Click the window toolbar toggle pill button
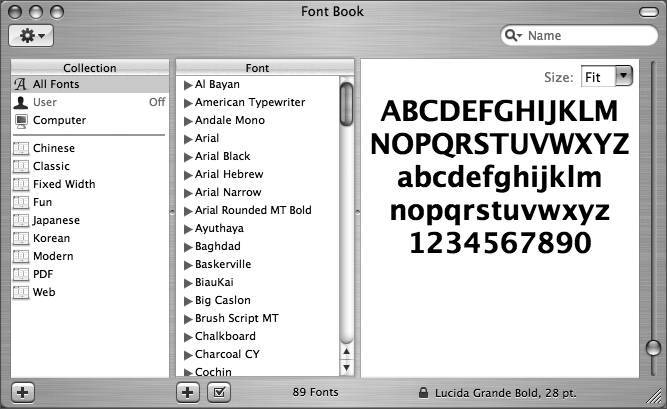 tap(649, 12)
